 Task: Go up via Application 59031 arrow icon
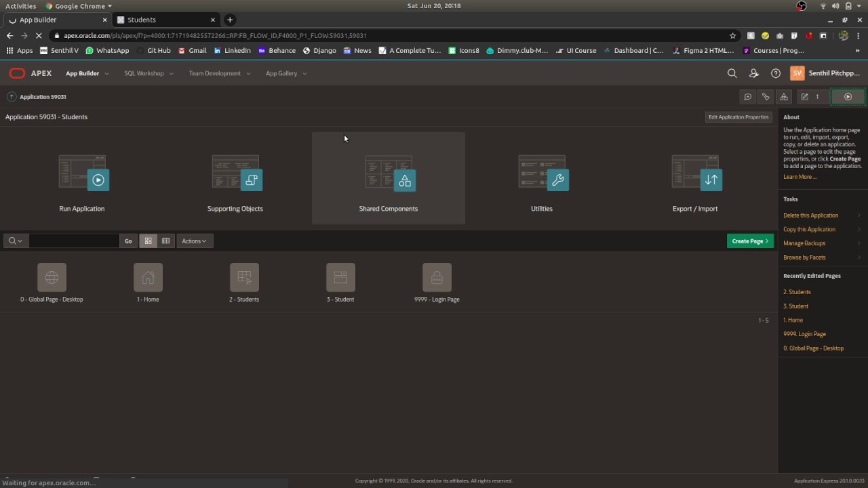coord(12,97)
